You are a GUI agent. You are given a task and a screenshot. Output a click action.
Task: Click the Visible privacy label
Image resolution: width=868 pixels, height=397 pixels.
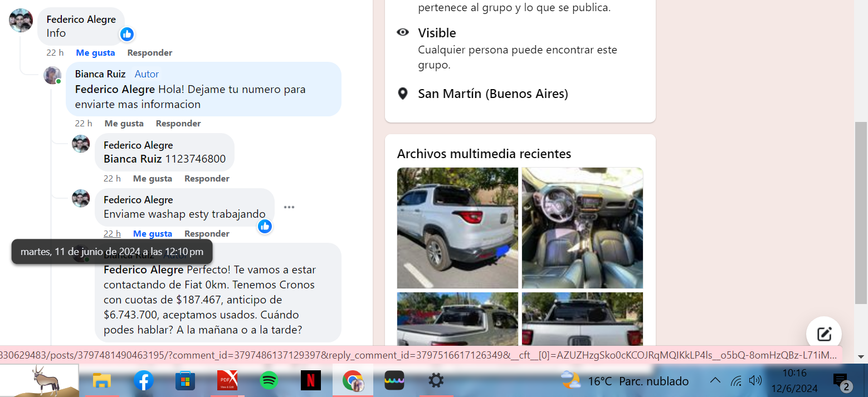pos(437,32)
